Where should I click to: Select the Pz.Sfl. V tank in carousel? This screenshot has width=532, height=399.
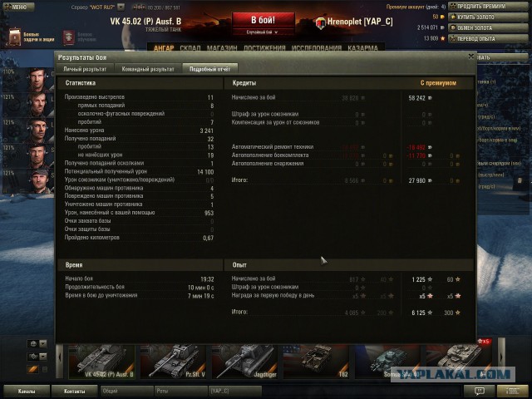click(174, 362)
